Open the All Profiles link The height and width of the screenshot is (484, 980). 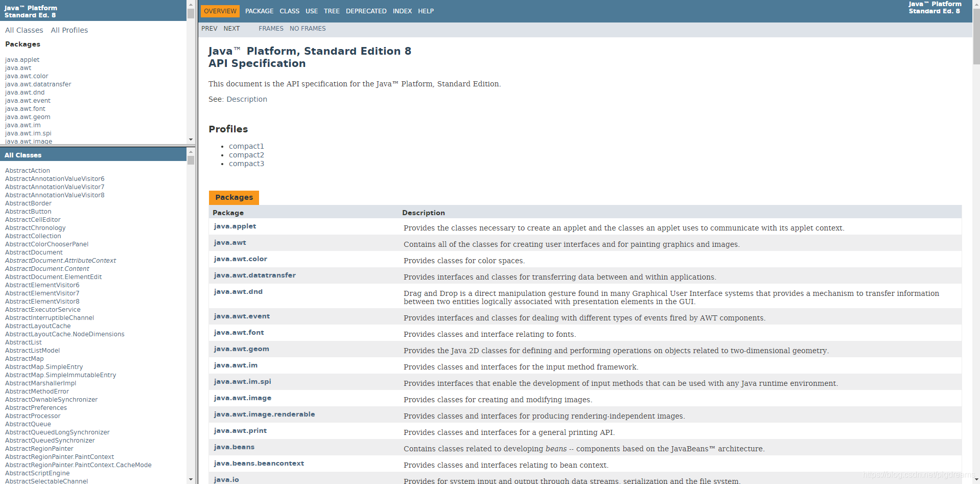coord(69,30)
